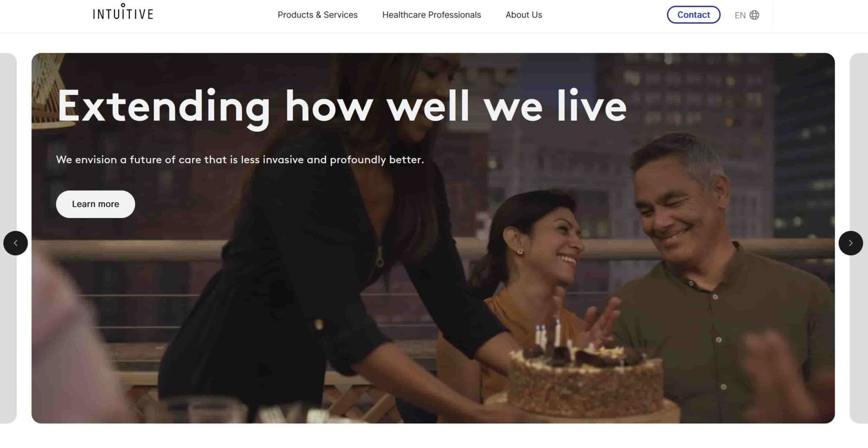Click the Contact button
Viewport: 868px width, 448px height.
[x=693, y=15]
